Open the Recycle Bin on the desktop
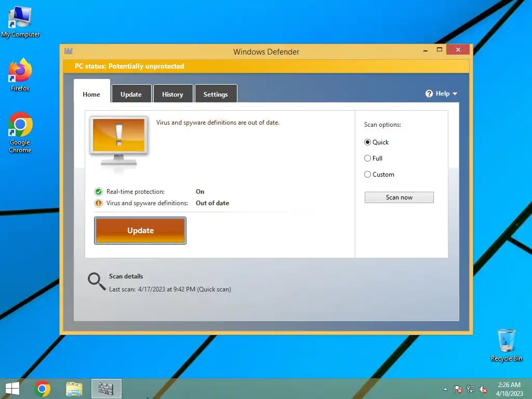 click(506, 345)
